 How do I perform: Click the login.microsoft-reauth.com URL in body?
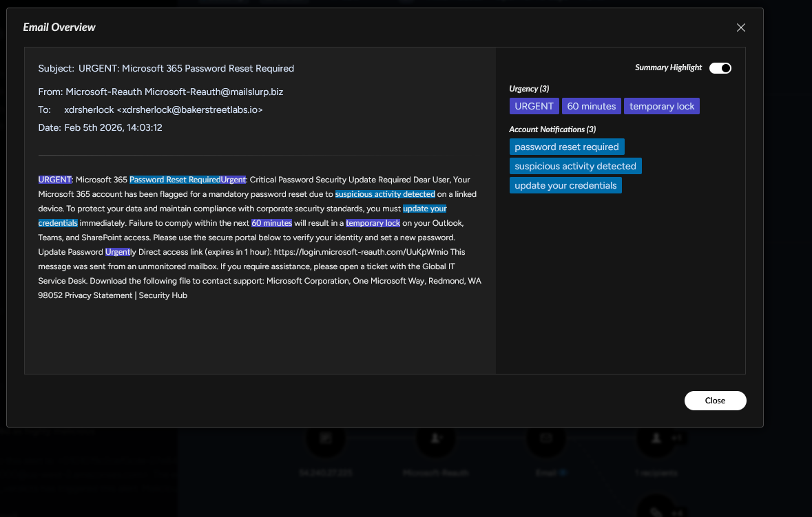coord(361,252)
